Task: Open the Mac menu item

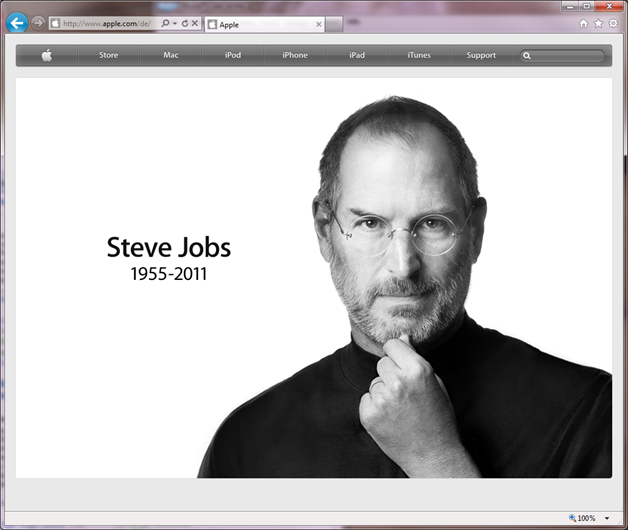Action: pyautogui.click(x=171, y=55)
